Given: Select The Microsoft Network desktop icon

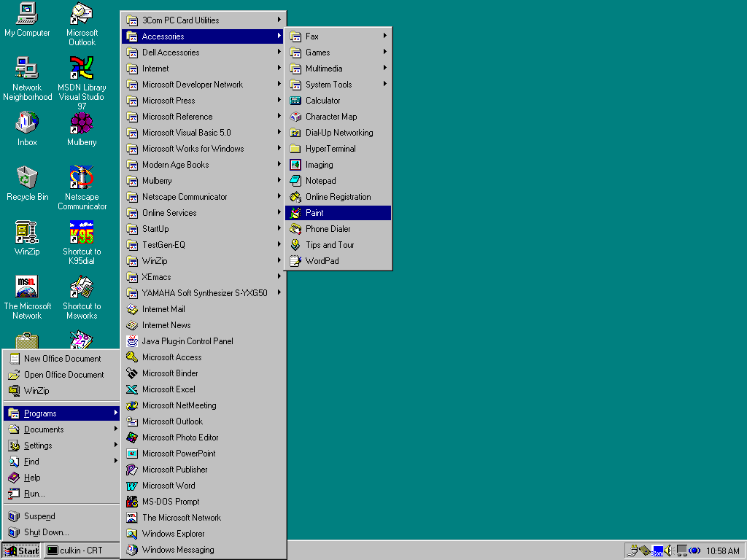Looking at the screenshot, I should pos(27,297).
